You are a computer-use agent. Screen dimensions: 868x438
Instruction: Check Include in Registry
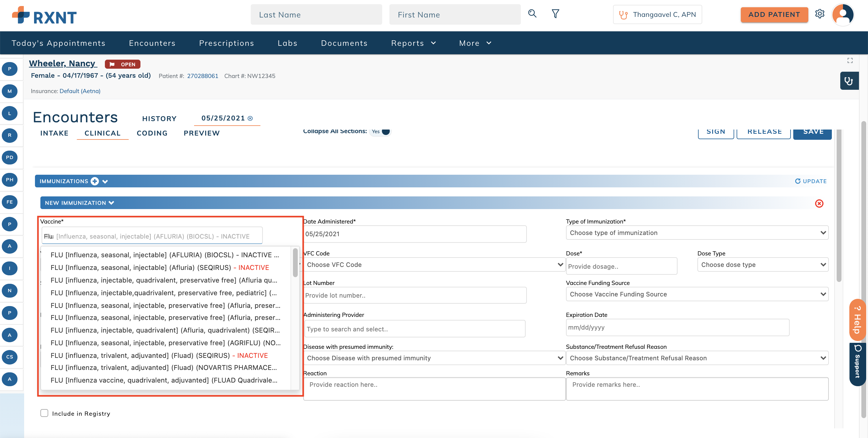(x=44, y=413)
